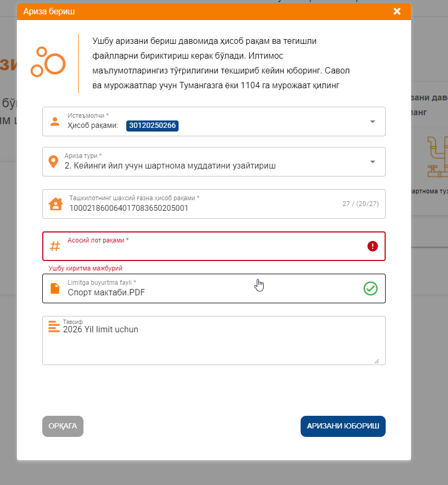Open the Ариза тури dropdown arrow

[x=372, y=162]
